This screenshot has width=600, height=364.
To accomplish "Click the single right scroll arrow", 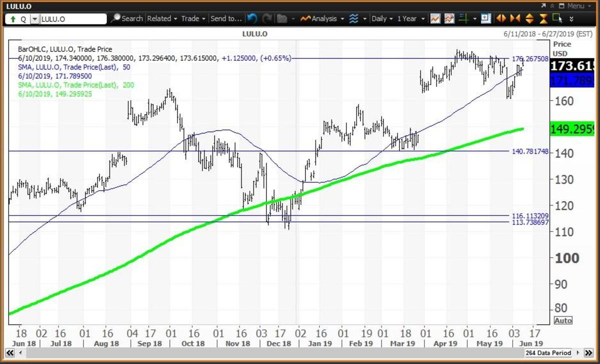I will coord(577,353).
